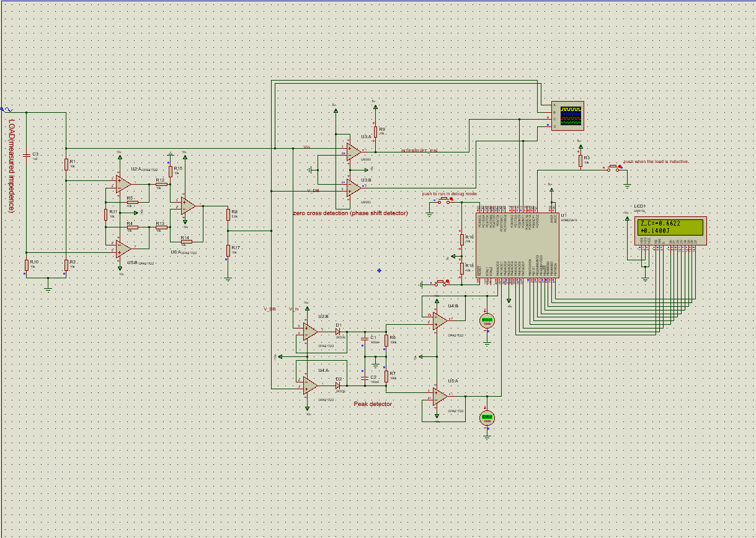
Task: Select resistor R15
Action: click(171, 171)
